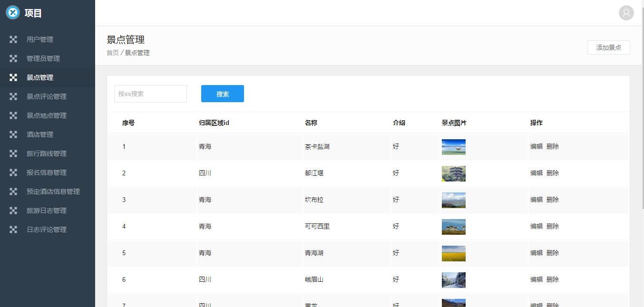The width and height of the screenshot is (644, 307).
Task: Click the vertical page scrollbar
Action: 642,105
